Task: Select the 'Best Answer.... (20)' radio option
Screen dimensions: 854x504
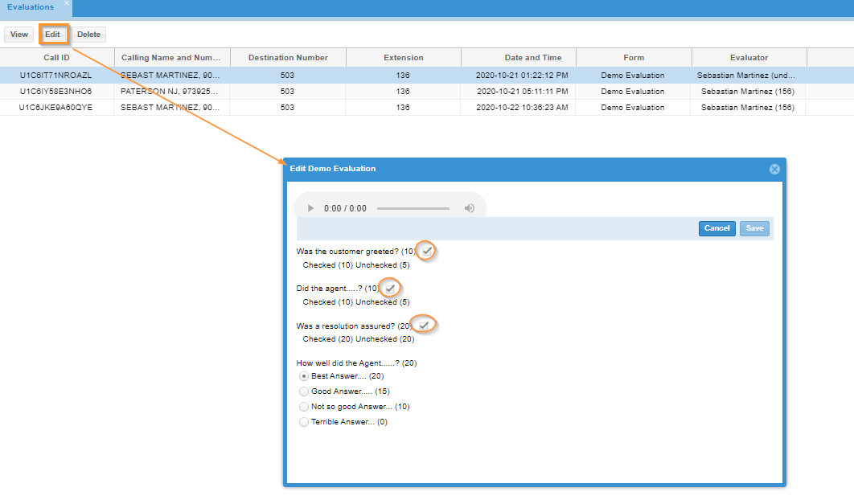Action: [304, 377]
